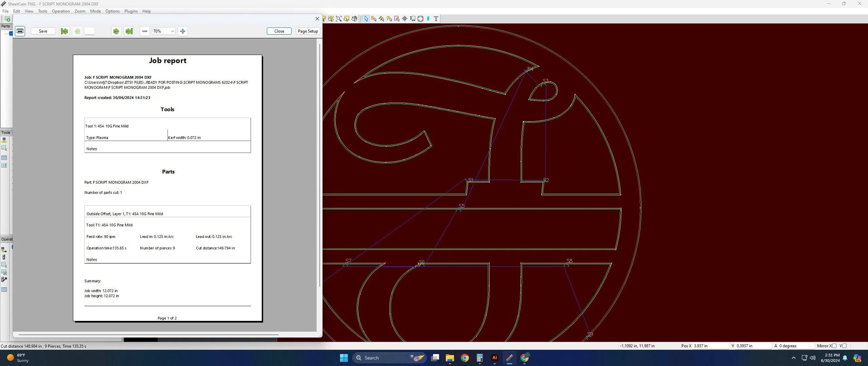Click the new part icon at top left
Viewport: 868px width, 366px height.
[x=7, y=19]
